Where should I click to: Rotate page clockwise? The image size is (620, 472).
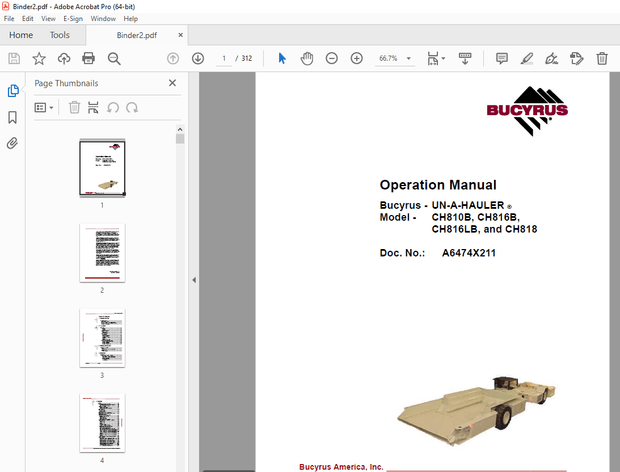click(x=132, y=108)
